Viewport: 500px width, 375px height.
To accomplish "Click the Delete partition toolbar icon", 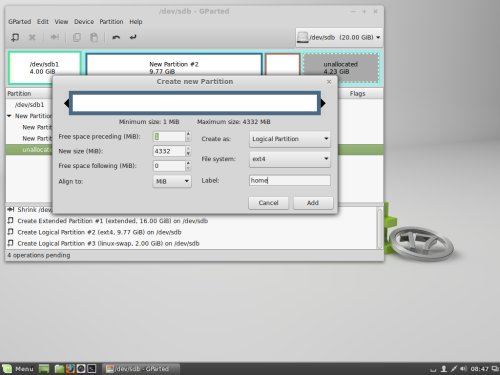I will coord(32,37).
